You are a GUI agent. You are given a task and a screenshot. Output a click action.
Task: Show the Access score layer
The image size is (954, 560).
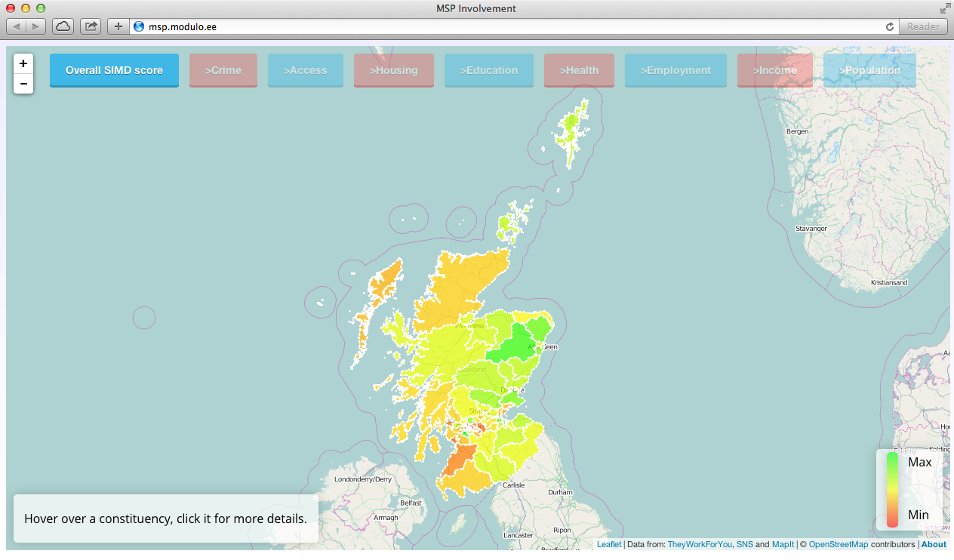[x=306, y=70]
